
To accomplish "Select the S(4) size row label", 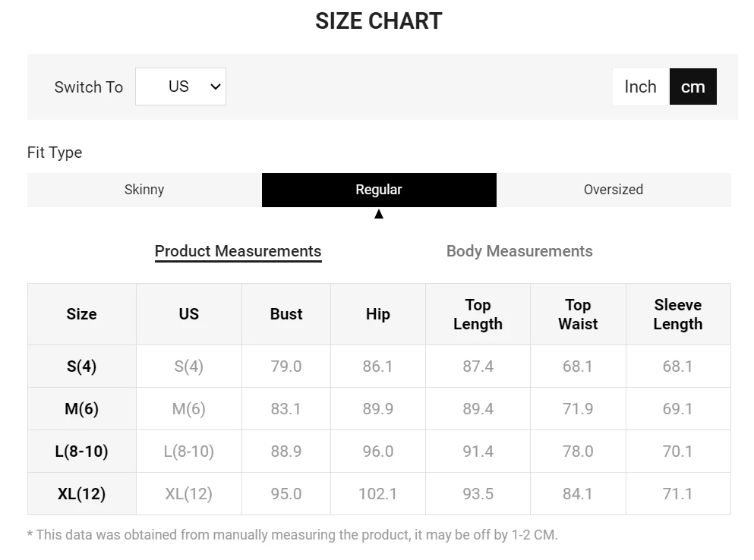I will [x=81, y=367].
